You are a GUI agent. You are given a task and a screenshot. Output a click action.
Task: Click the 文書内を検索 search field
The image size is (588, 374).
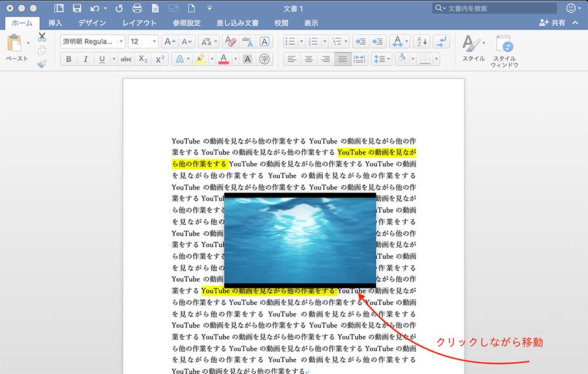pos(495,8)
